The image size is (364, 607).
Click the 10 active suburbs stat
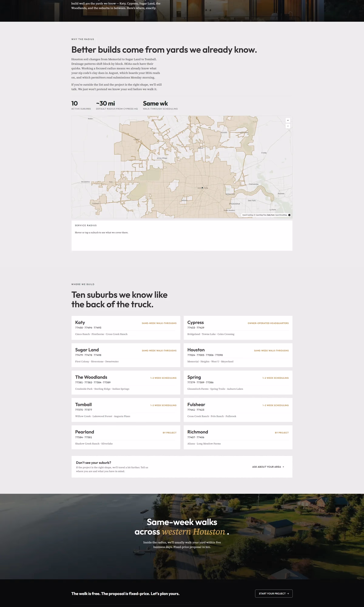point(81,105)
